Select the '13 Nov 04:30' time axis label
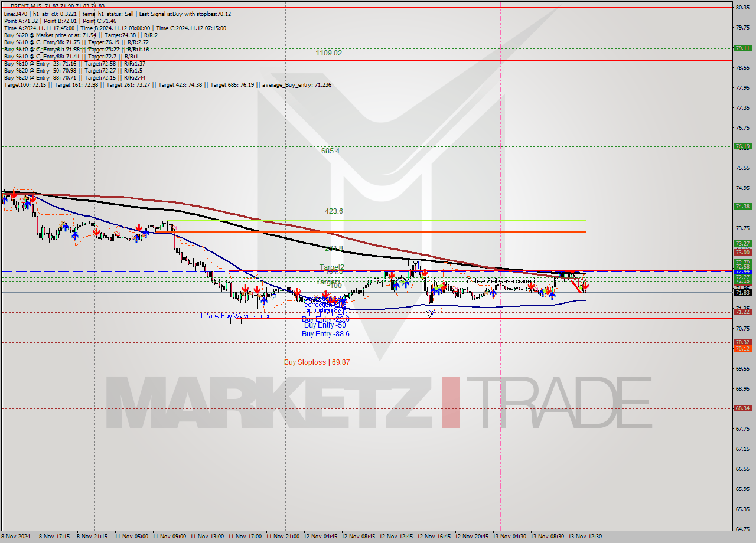The width and height of the screenshot is (756, 543). [x=509, y=537]
